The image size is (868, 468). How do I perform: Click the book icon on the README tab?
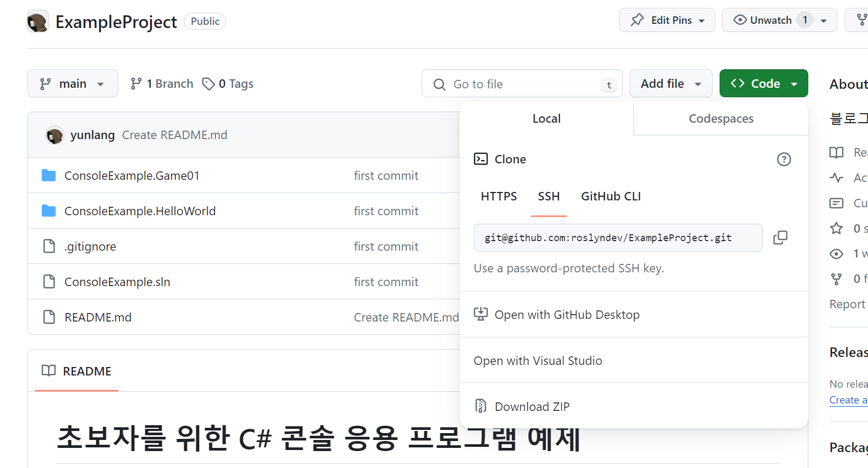pos(49,371)
